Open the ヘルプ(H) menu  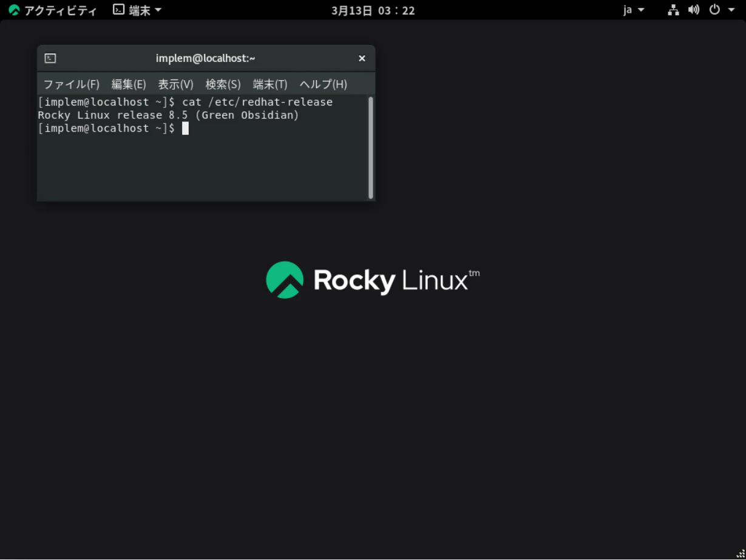(x=324, y=84)
